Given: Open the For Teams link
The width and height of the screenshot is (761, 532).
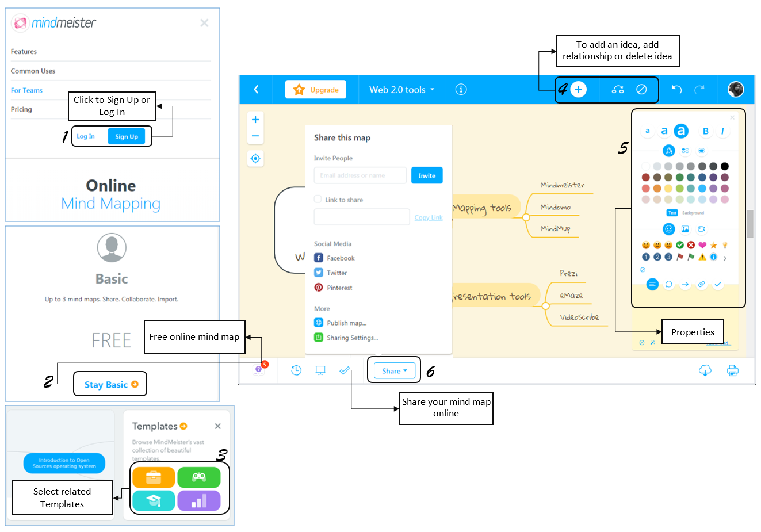Looking at the screenshot, I should [26, 90].
